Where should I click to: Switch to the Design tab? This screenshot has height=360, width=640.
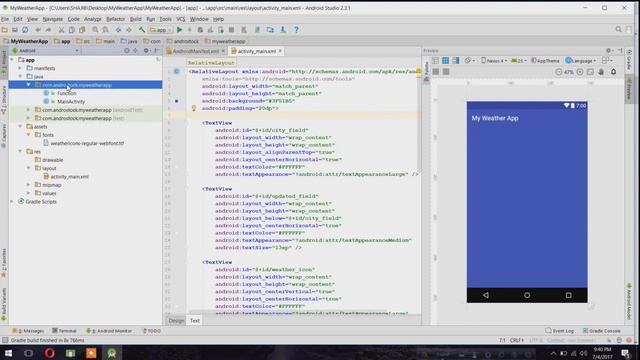coord(176,321)
